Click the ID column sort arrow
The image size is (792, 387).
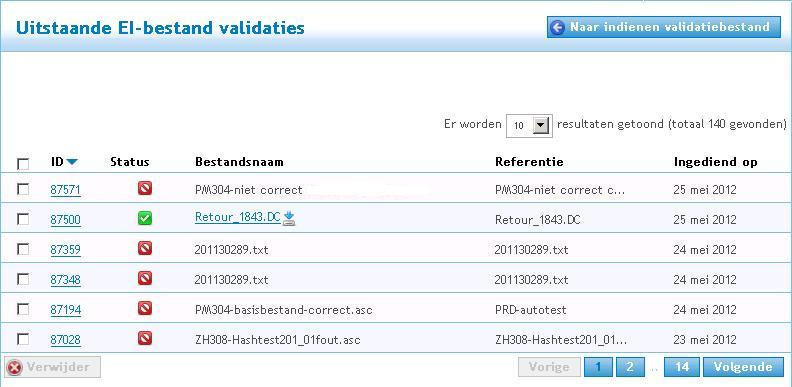click(x=72, y=162)
